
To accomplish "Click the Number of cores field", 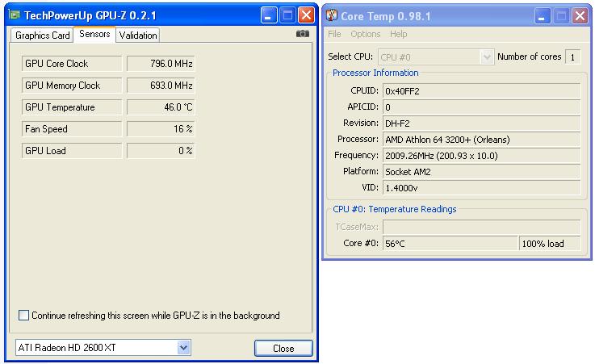I will point(572,57).
